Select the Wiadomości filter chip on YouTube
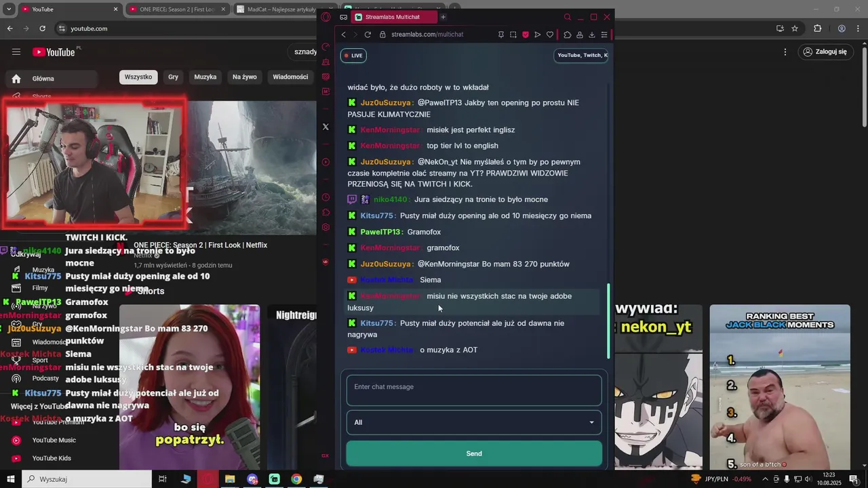The height and width of the screenshot is (488, 868). 290,77
